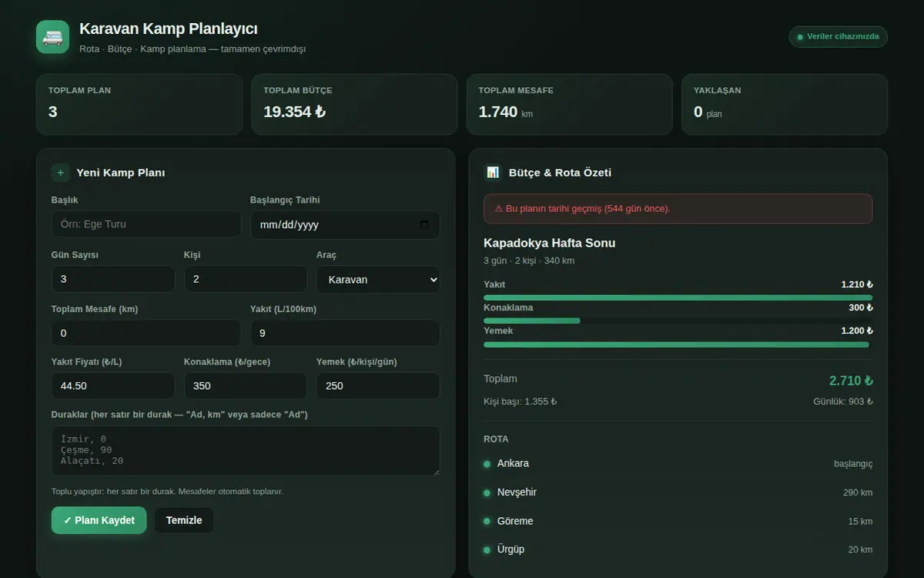
Task: Click the green dot next to Ankara
Action: [487, 464]
